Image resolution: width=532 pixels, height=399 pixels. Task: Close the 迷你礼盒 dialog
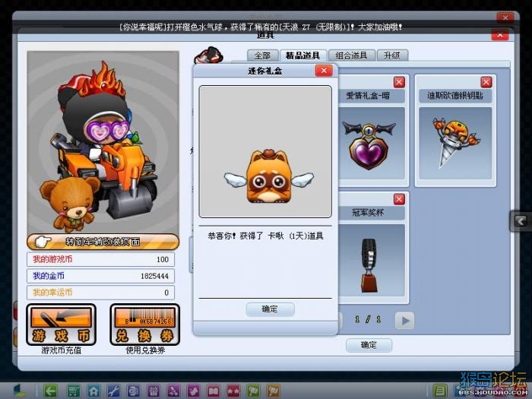pyautogui.click(x=324, y=71)
